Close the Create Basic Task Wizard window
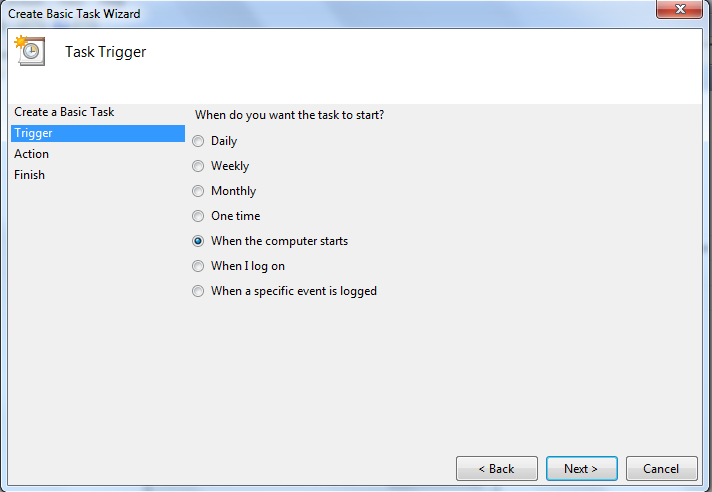This screenshot has height=492, width=712. [x=679, y=9]
